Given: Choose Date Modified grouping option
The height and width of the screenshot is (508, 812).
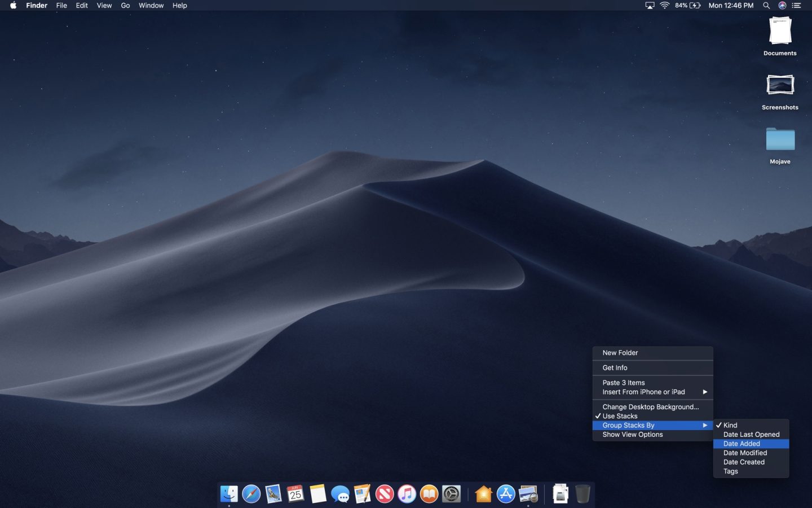Looking at the screenshot, I should pyautogui.click(x=744, y=453).
